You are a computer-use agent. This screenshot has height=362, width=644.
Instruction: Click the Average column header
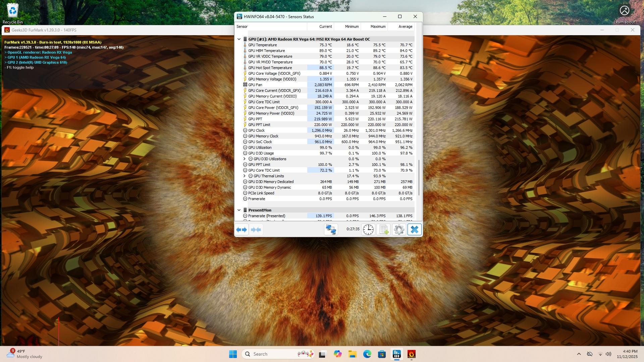pyautogui.click(x=401, y=26)
